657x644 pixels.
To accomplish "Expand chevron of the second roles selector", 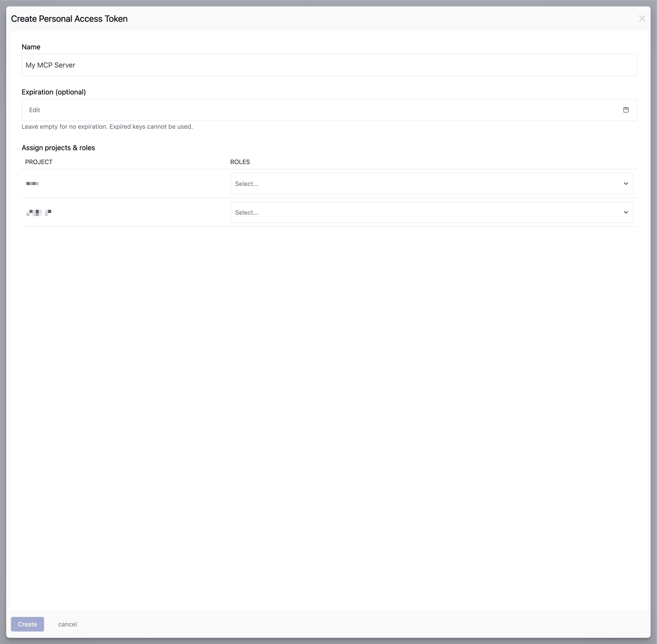I will tap(626, 212).
